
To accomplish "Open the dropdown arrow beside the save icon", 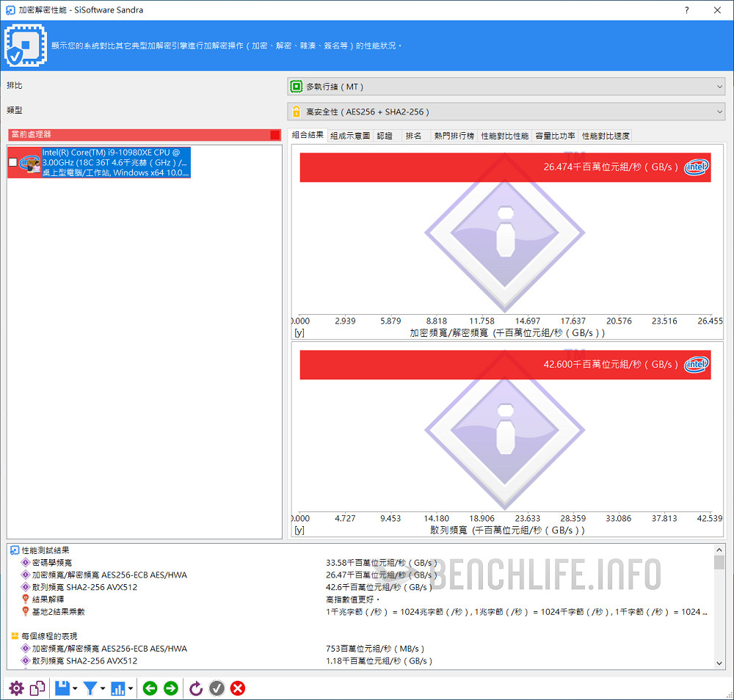I will click(x=75, y=688).
